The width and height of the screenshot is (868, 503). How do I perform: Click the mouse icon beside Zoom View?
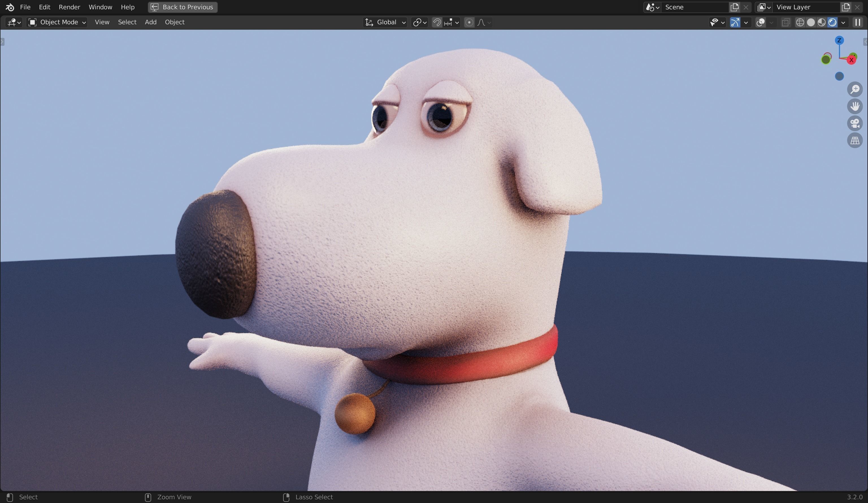point(148,497)
